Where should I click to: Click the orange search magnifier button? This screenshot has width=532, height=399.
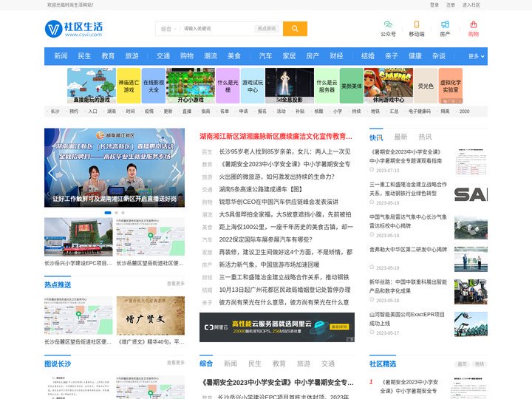tap(295, 29)
